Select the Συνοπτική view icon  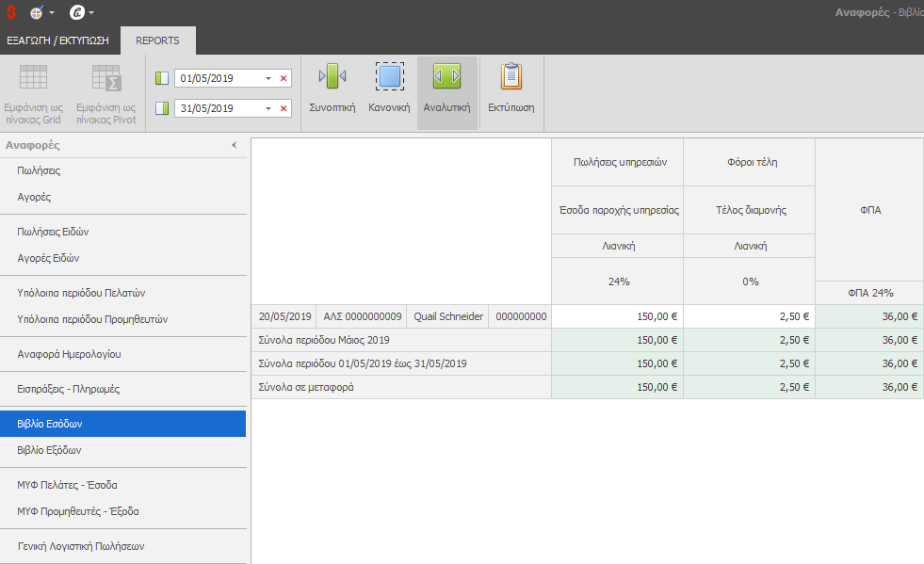pyautogui.click(x=332, y=76)
